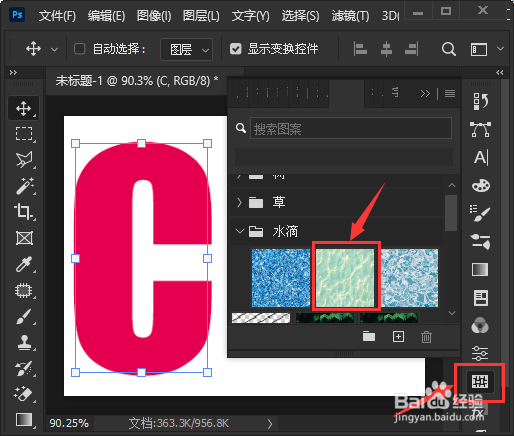Open the Patterns panel flyout menu

point(450,94)
